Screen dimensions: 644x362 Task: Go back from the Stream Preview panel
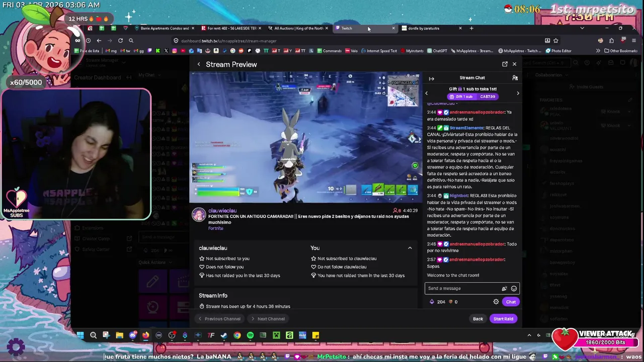pyautogui.click(x=199, y=64)
